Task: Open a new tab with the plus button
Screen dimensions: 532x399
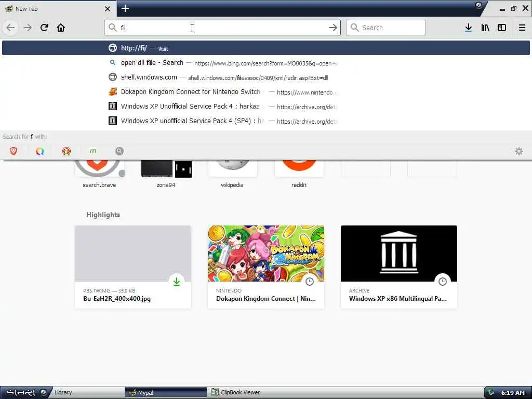Action: 125,8
